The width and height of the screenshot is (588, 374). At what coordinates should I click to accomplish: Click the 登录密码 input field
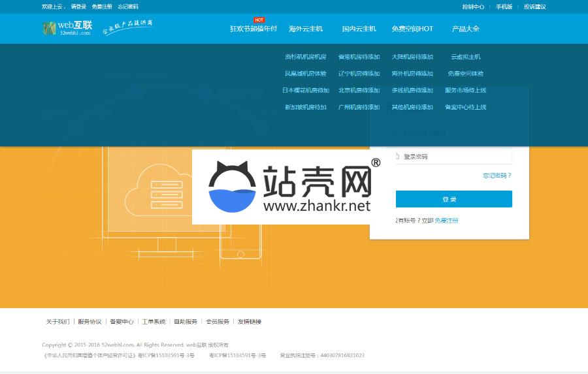[454, 157]
